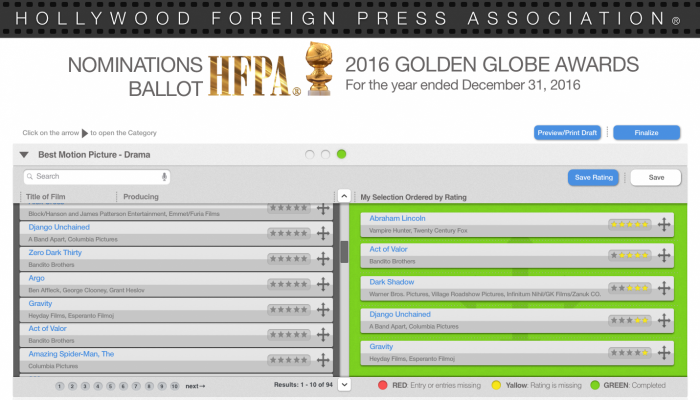This screenshot has height=400, width=700.
Task: Click the white Save button
Action: tap(656, 177)
